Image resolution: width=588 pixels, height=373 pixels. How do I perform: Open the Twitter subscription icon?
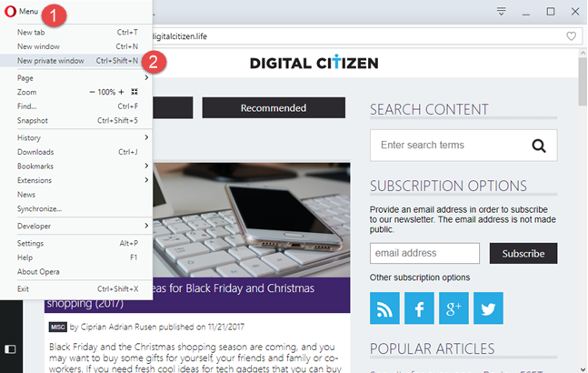[488, 308]
